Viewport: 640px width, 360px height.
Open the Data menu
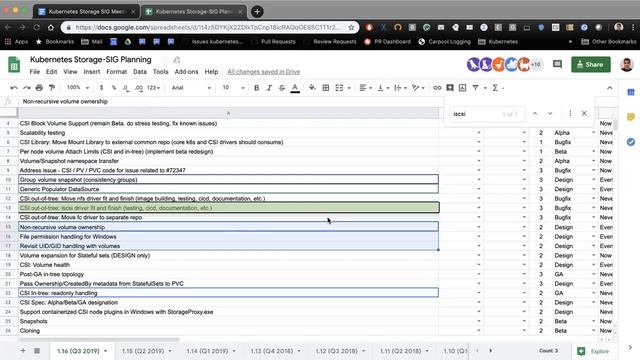point(140,72)
